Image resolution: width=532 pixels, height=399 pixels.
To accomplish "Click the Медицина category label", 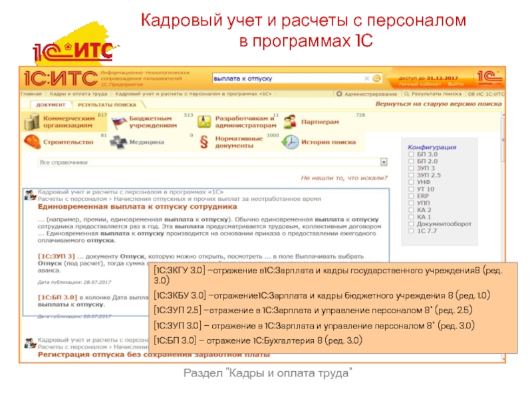I will click(146, 142).
